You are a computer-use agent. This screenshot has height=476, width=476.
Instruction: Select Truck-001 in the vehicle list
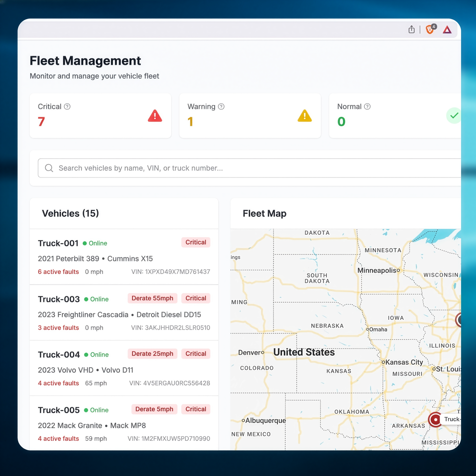pos(58,243)
